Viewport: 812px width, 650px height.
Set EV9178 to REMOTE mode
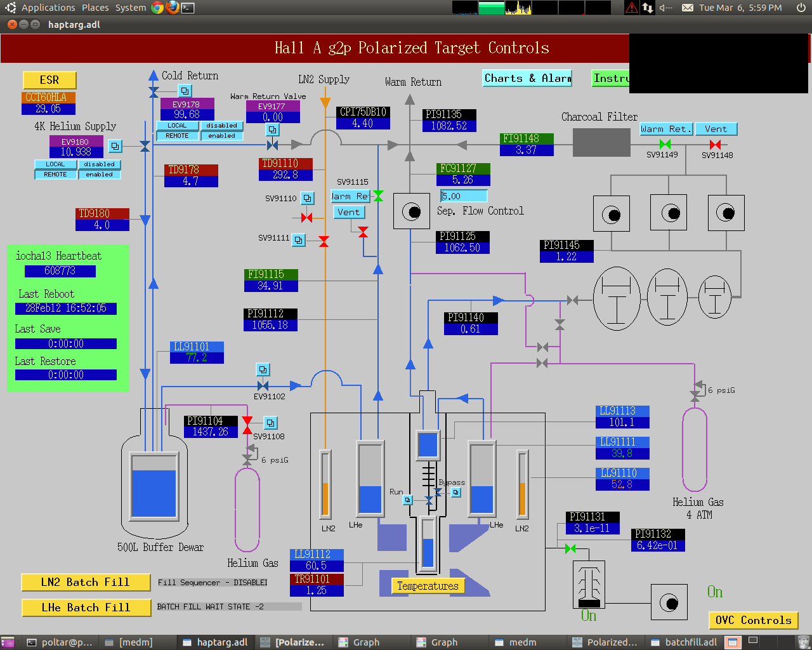click(178, 136)
